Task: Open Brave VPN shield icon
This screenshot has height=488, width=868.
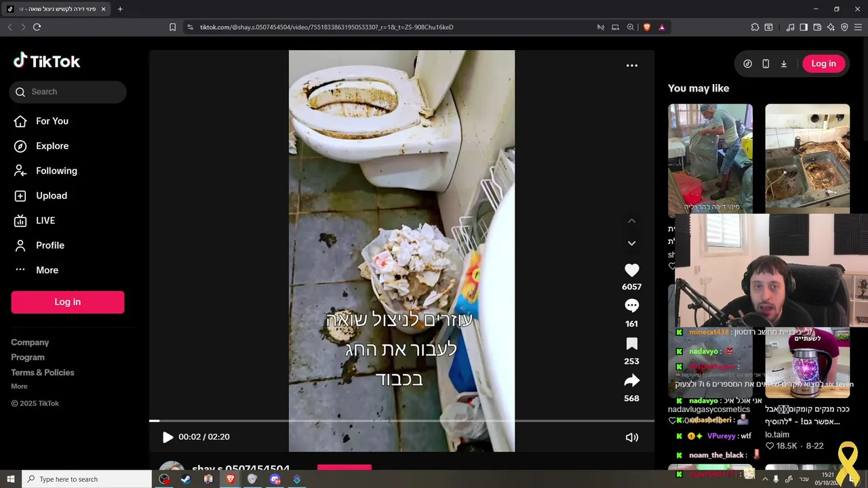Action: click(x=844, y=27)
